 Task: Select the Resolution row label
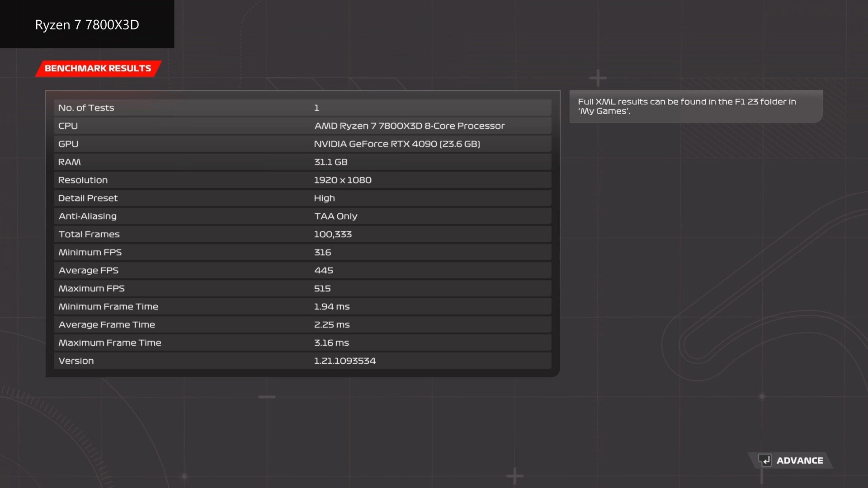tap(83, 180)
